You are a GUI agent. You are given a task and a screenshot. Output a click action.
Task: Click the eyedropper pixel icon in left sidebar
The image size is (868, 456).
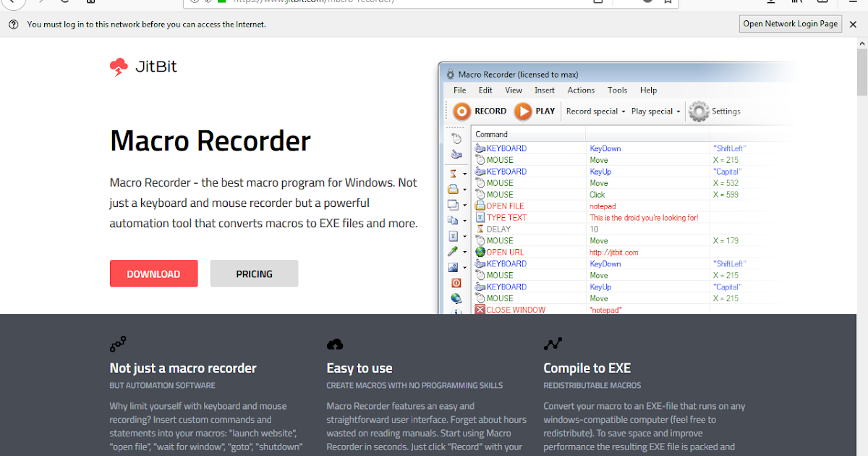(x=454, y=252)
